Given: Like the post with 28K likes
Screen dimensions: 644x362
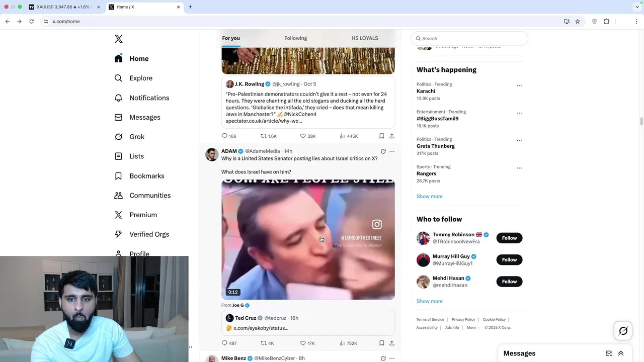Looking at the screenshot, I should pos(308,136).
